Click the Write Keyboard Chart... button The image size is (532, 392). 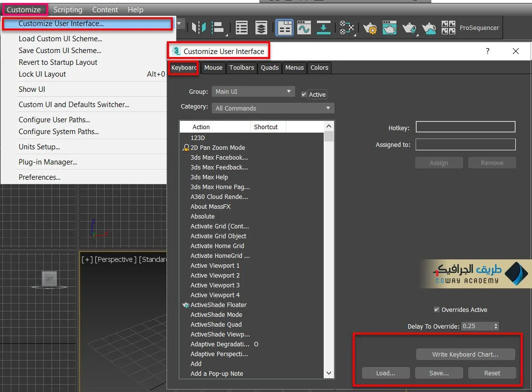(465, 354)
